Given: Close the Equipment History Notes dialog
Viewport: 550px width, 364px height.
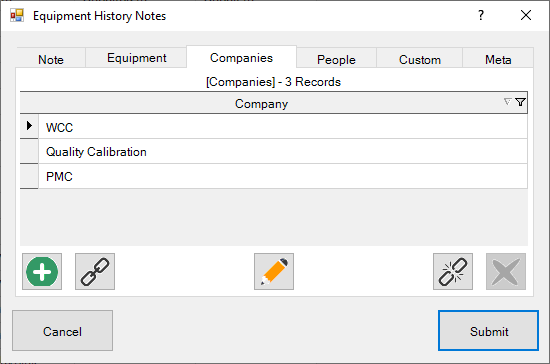Looking at the screenshot, I should 526,15.
